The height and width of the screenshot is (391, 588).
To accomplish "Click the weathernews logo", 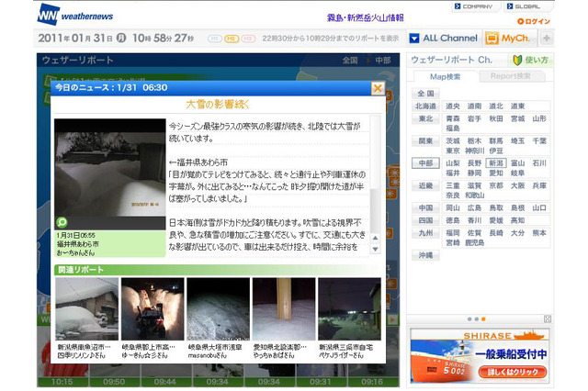I will point(72,15).
